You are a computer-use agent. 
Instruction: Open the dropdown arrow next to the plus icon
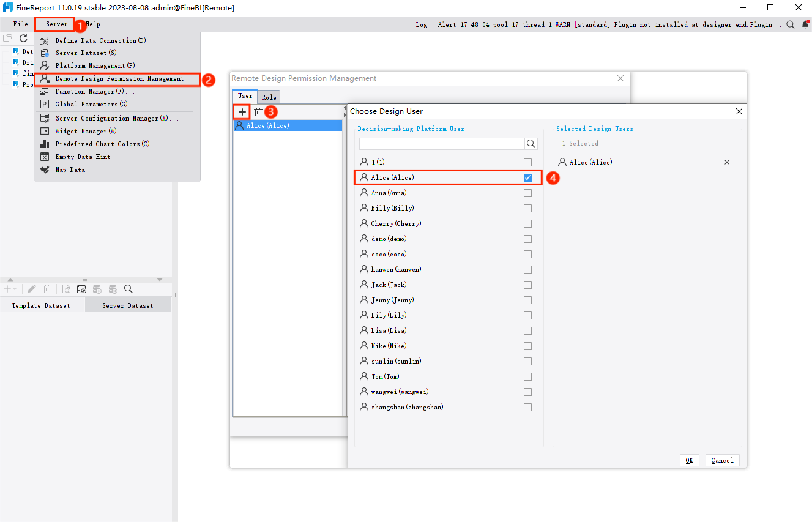click(x=15, y=288)
